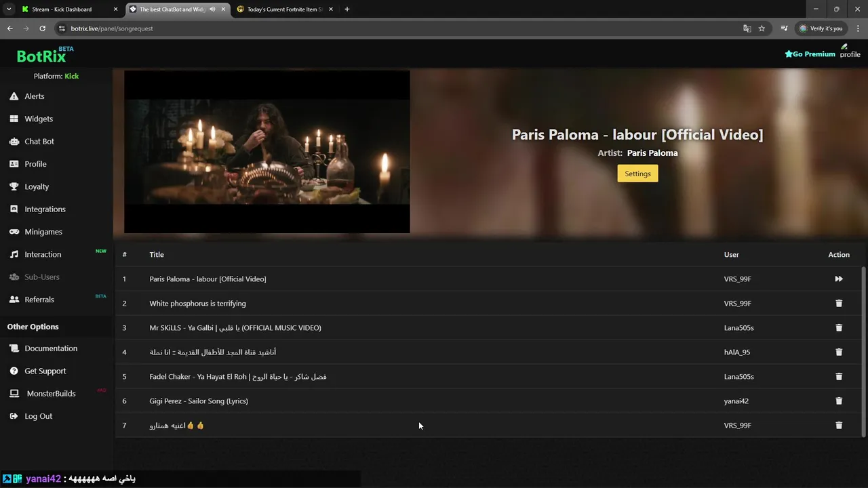Click the Get Support question icon

point(14,371)
